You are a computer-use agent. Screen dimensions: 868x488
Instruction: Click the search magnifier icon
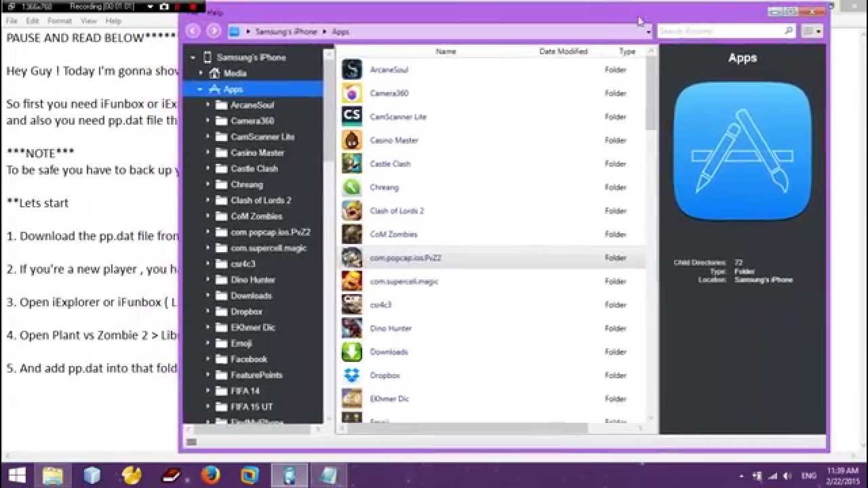789,30
